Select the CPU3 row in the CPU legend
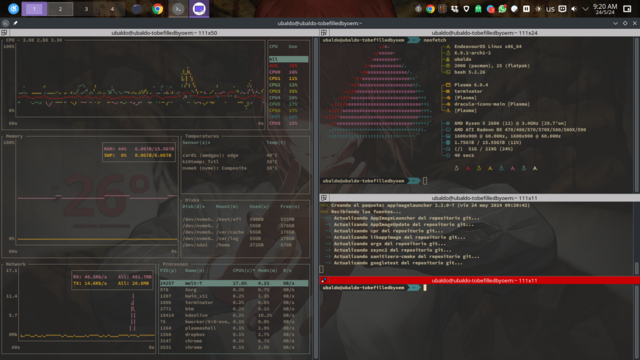Viewport: 640px width, 360px height. coord(288,91)
